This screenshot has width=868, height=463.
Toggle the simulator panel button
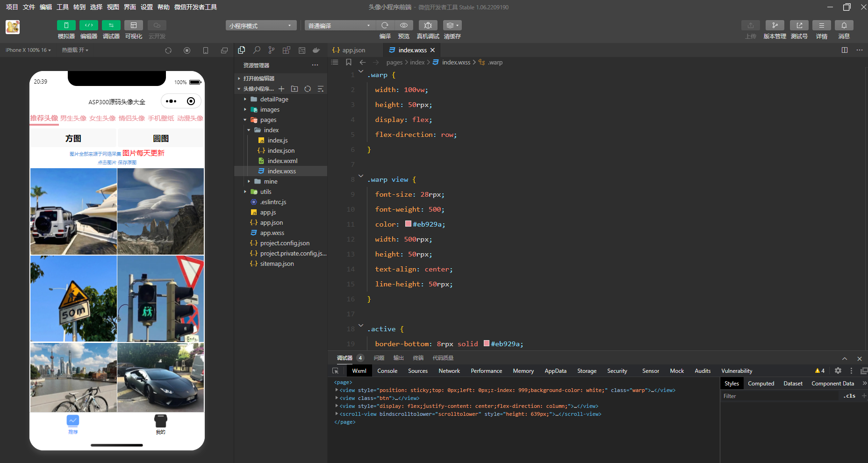pyautogui.click(x=66, y=25)
